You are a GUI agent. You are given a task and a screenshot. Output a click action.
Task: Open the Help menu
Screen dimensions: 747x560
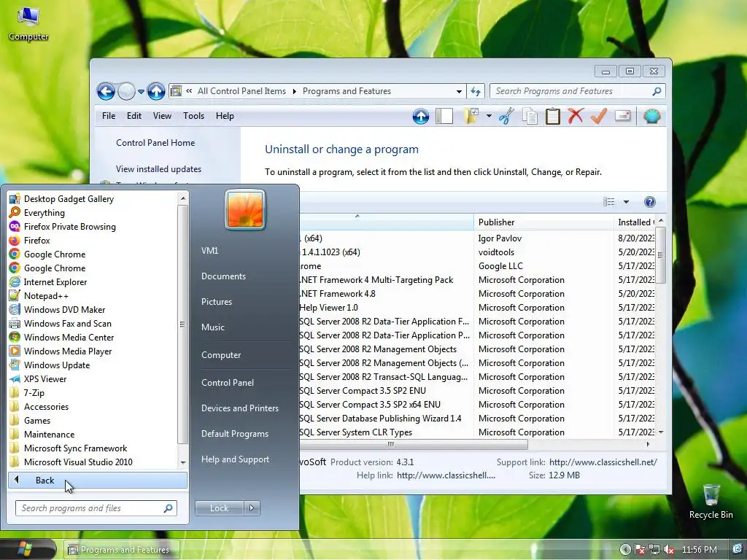click(x=225, y=116)
